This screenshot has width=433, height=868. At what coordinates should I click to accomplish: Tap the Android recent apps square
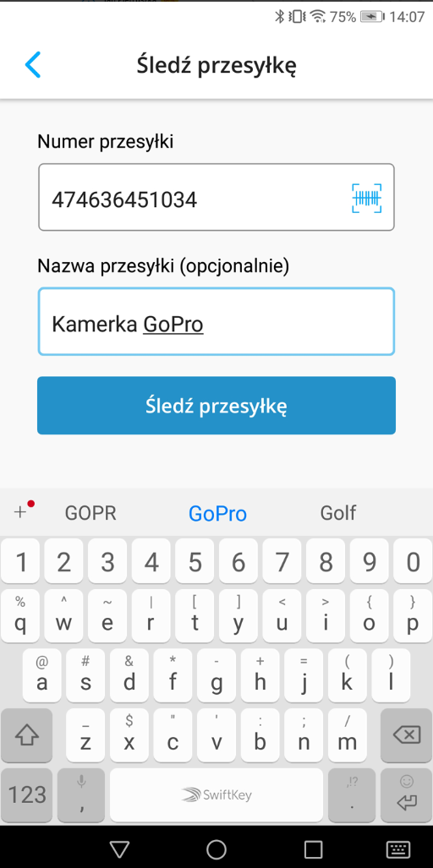click(x=314, y=849)
